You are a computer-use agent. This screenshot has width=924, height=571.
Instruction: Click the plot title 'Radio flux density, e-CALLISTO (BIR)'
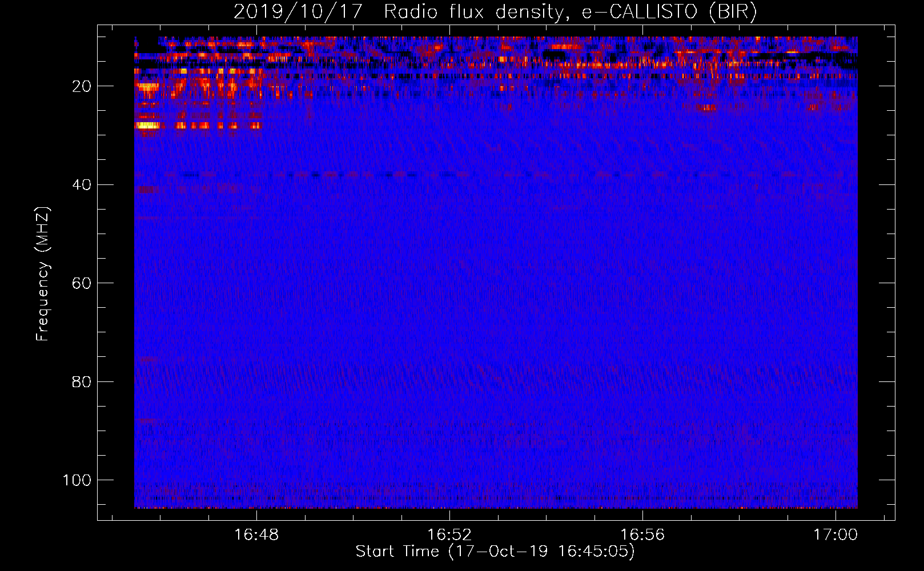coord(569,11)
